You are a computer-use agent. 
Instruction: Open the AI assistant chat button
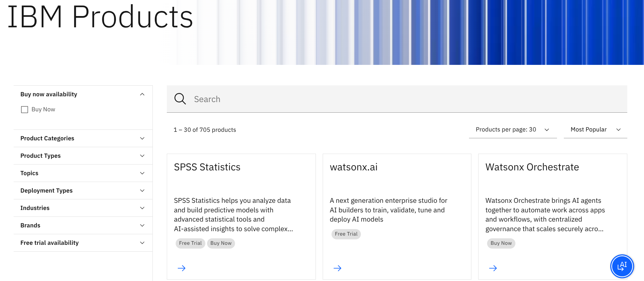tap(622, 266)
